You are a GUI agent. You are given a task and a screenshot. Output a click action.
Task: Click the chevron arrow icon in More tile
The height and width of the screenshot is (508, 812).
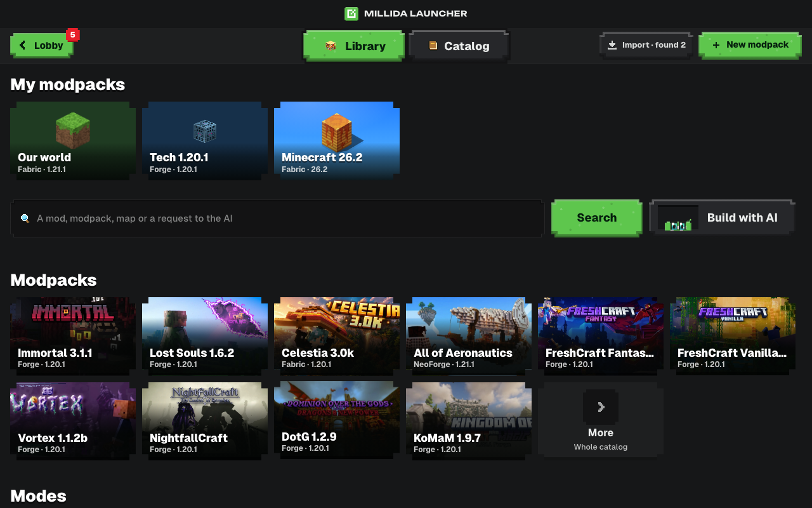601,406
